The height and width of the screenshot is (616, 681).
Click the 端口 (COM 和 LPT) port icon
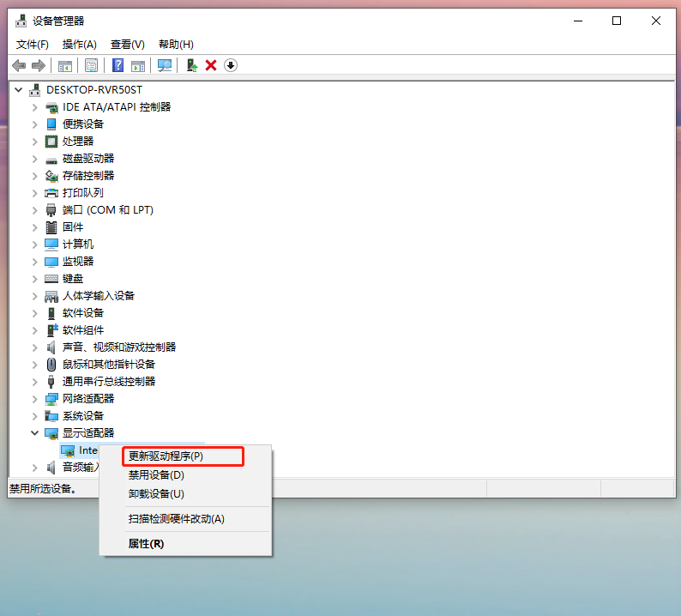pyautogui.click(x=51, y=210)
